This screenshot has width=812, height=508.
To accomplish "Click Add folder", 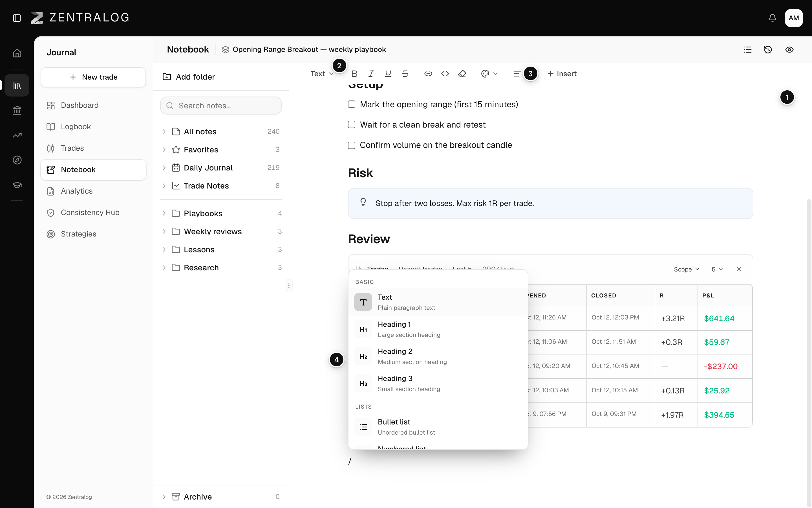I will click(189, 76).
